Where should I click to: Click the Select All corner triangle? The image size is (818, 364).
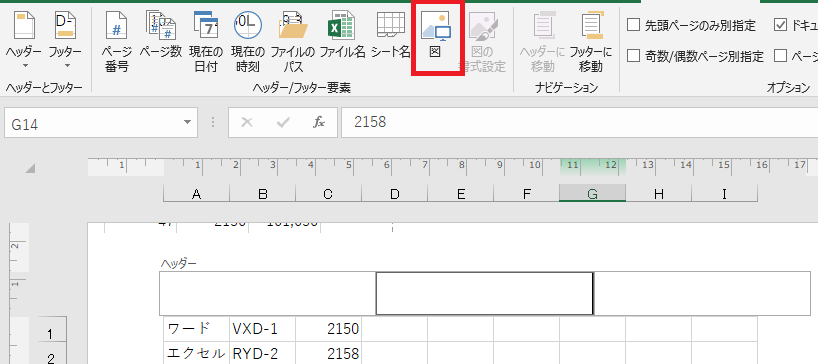[31, 168]
